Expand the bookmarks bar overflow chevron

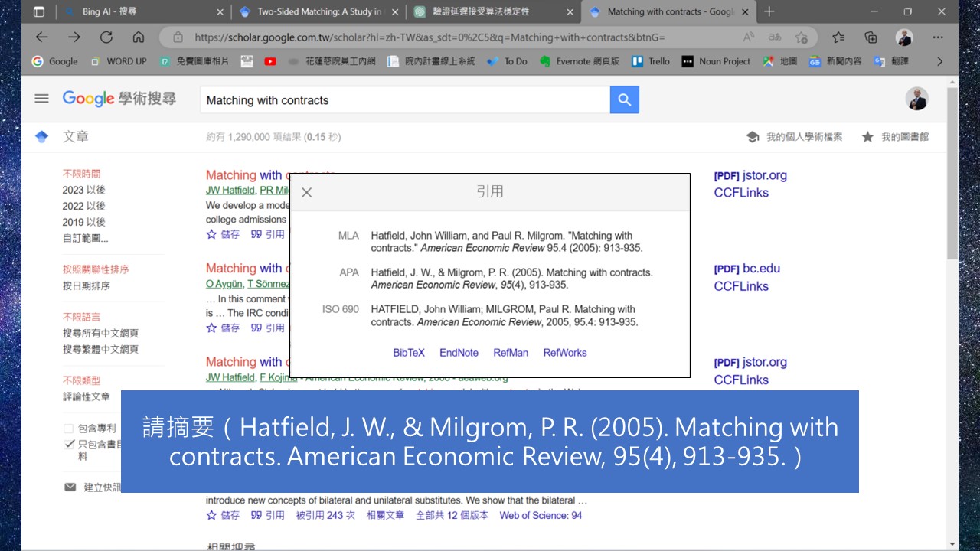(940, 61)
